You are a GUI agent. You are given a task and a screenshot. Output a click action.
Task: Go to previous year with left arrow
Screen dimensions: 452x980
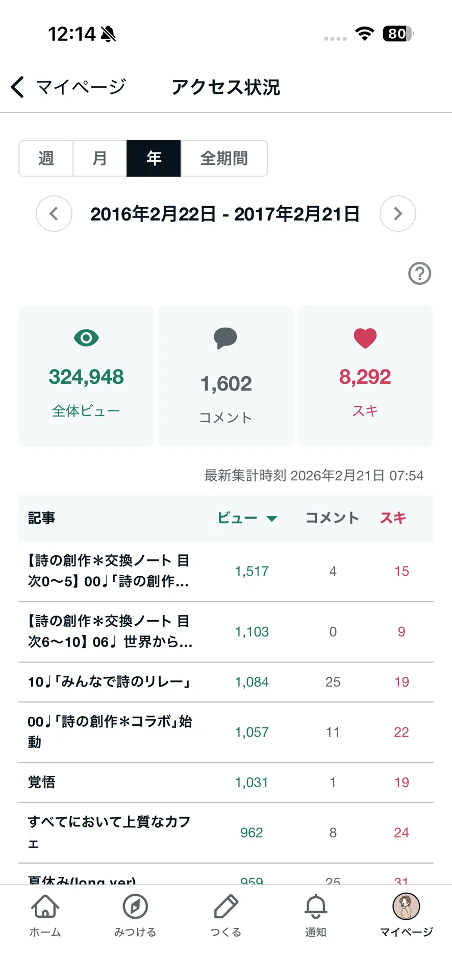(54, 213)
